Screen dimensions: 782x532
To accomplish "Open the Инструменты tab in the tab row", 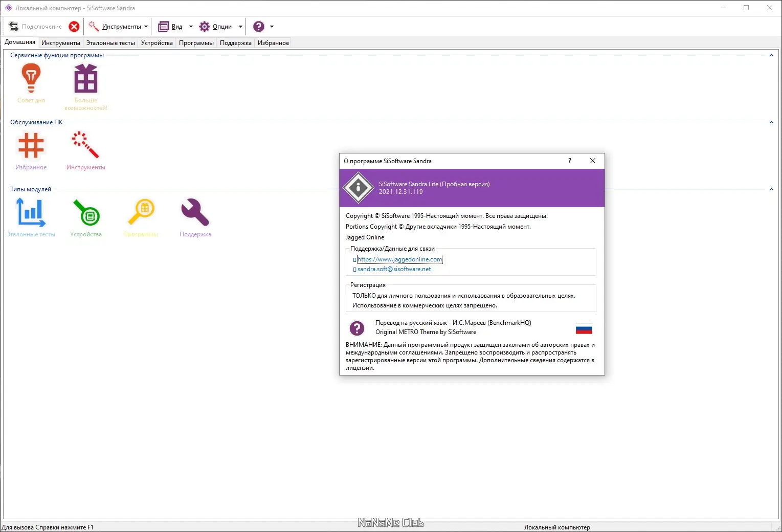I will pyautogui.click(x=61, y=43).
